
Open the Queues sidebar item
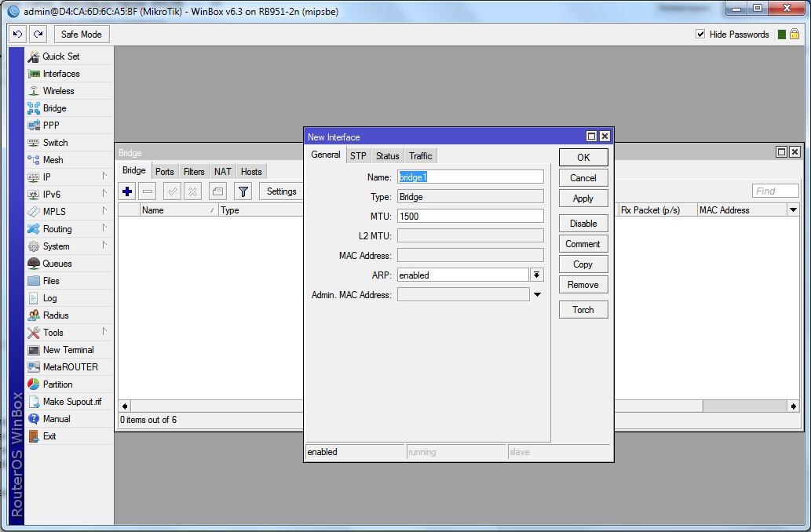click(x=57, y=264)
